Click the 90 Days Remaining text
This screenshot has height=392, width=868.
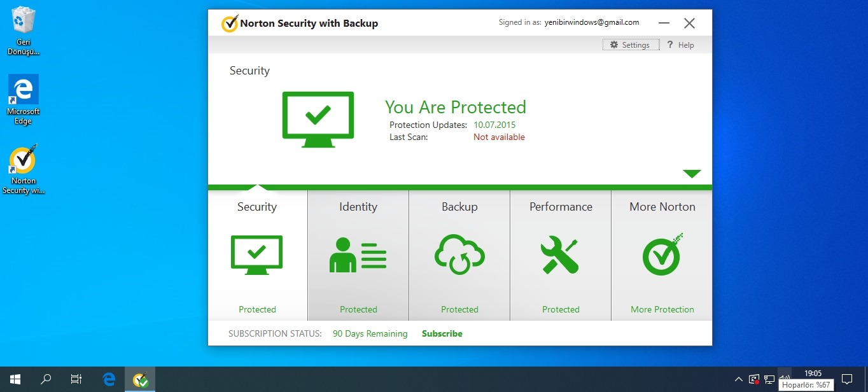click(370, 333)
